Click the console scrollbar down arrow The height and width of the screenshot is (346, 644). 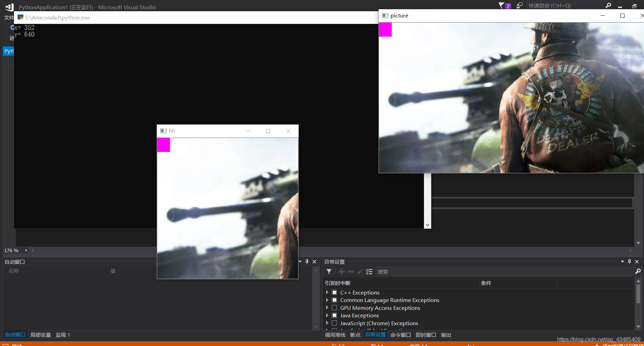pos(427,225)
